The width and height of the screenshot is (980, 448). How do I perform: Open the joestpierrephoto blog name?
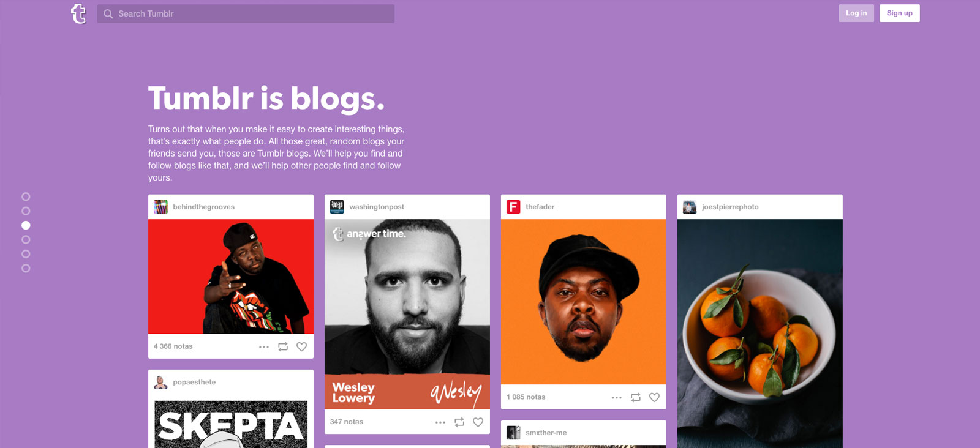730,207
